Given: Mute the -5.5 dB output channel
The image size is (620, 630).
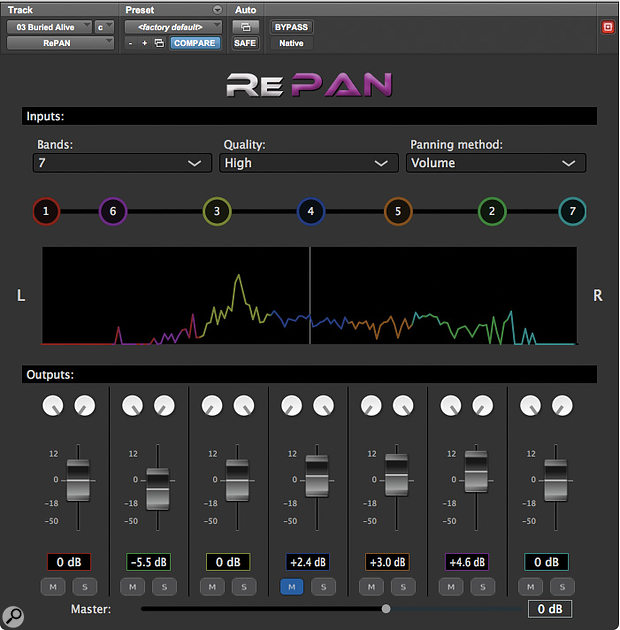Looking at the screenshot, I should 133,587.
